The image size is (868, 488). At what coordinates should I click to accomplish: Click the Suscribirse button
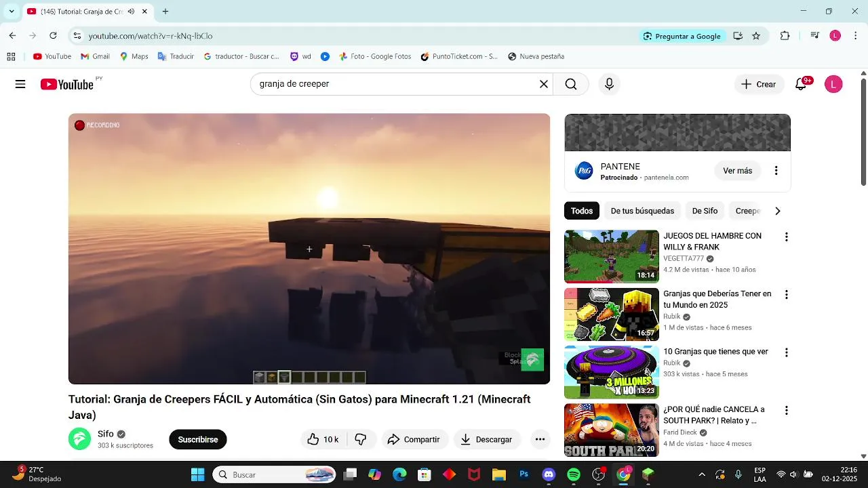[198, 439]
